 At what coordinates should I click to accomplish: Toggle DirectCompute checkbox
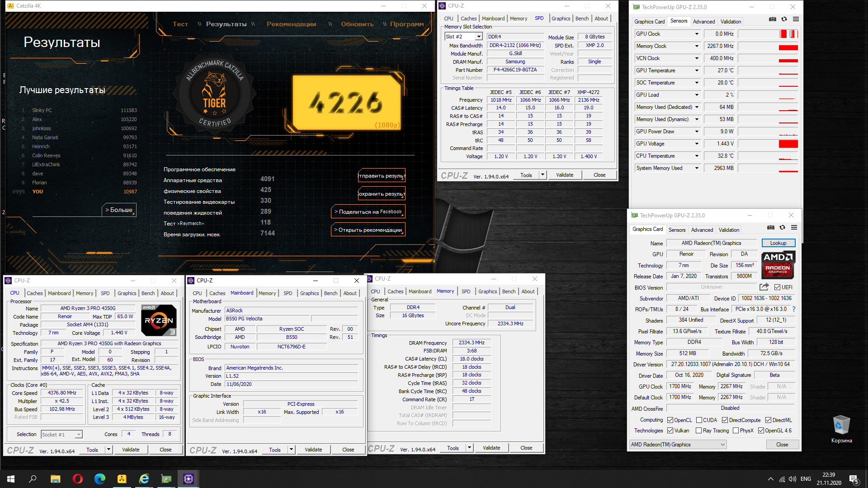[725, 420]
